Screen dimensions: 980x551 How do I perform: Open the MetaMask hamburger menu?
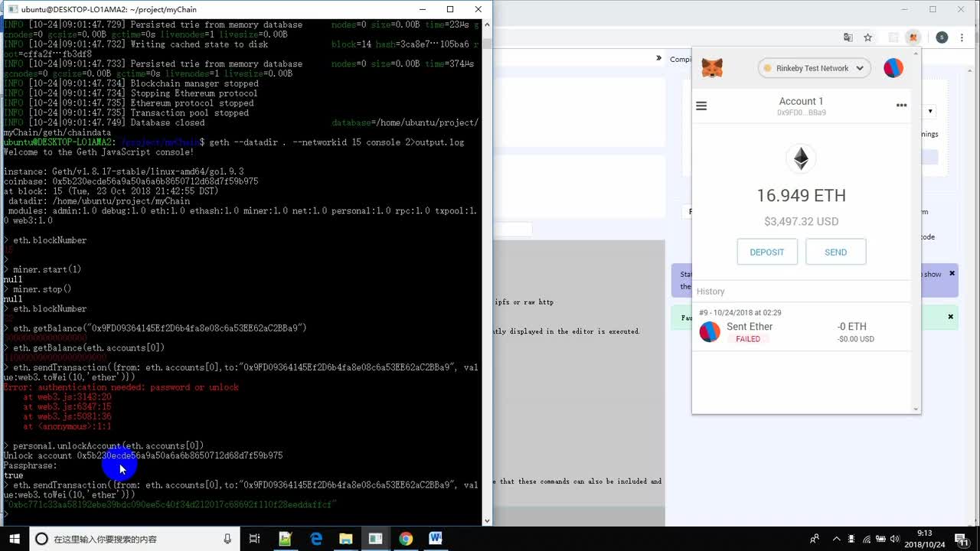pyautogui.click(x=701, y=106)
